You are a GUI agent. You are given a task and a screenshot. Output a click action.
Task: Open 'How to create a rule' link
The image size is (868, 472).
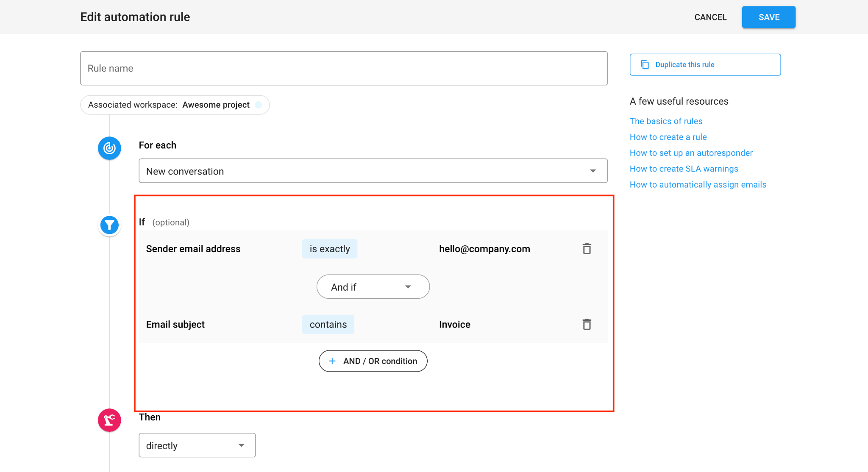point(668,137)
